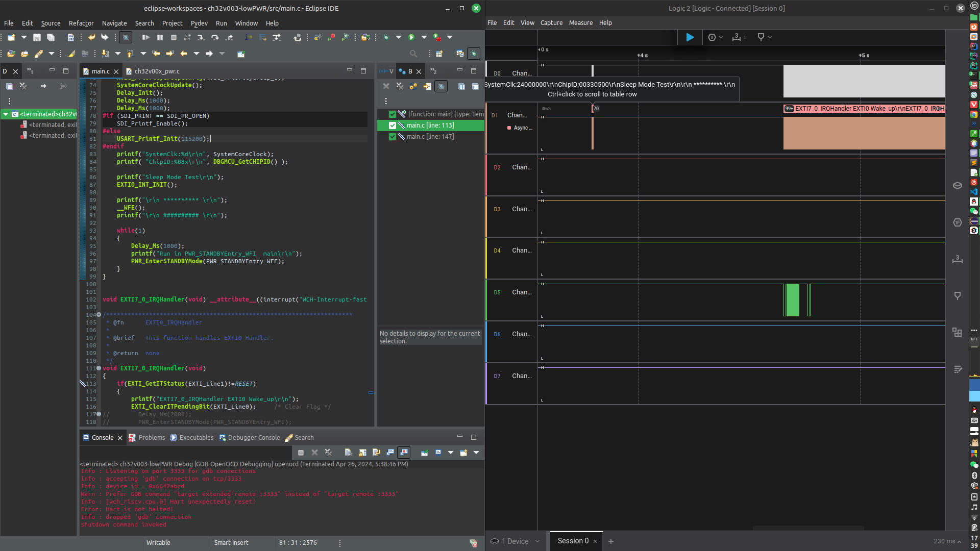This screenshot has height=551, width=980.
Task: Click Go to File for Breakpoint icon
Action: pyautogui.click(x=427, y=86)
